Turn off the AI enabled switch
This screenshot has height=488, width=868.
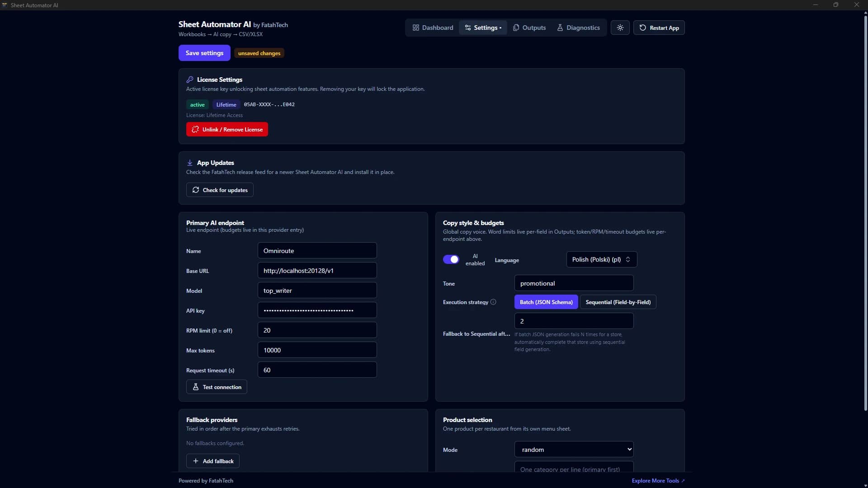click(x=451, y=259)
